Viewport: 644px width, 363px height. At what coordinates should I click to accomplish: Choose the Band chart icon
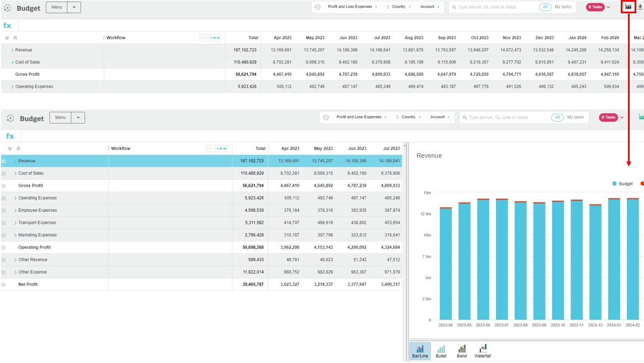coord(462,351)
